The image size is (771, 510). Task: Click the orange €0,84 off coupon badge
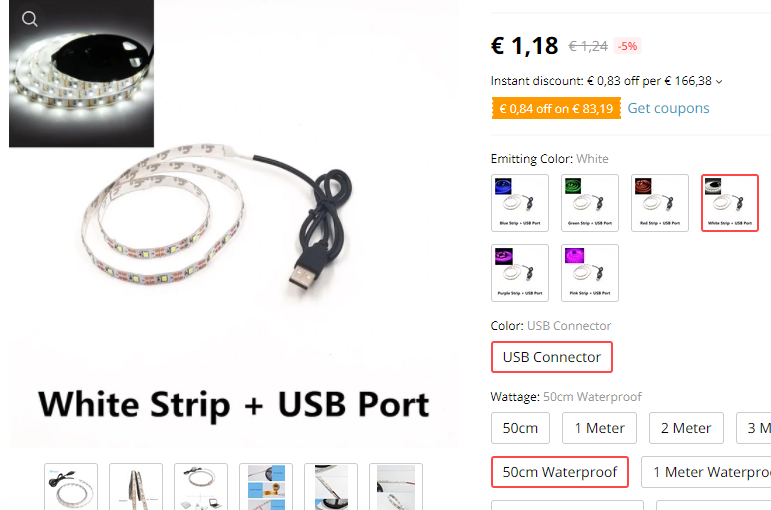click(556, 108)
